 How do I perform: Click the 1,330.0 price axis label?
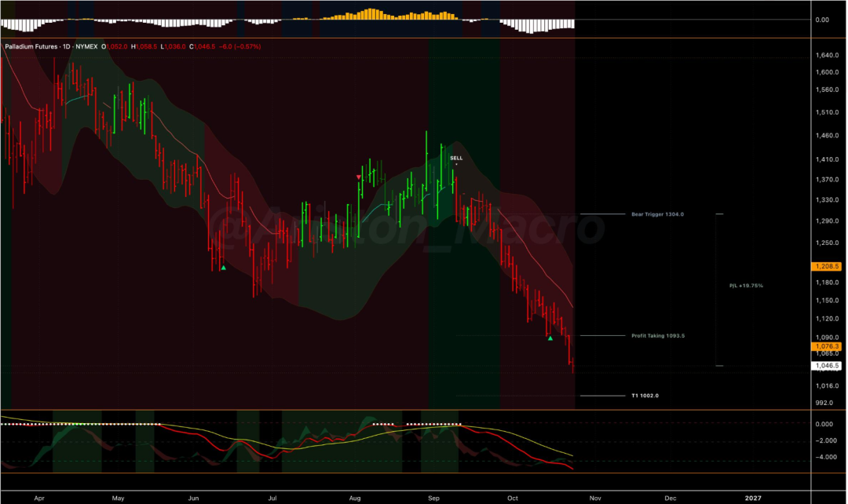(827, 200)
